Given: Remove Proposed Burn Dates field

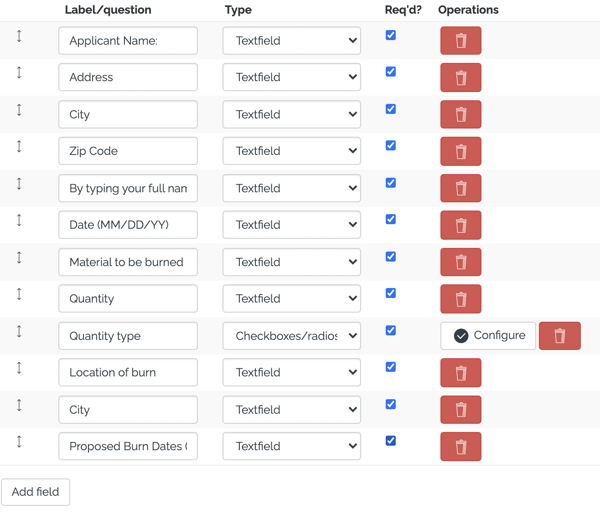Looking at the screenshot, I should pos(460,446).
